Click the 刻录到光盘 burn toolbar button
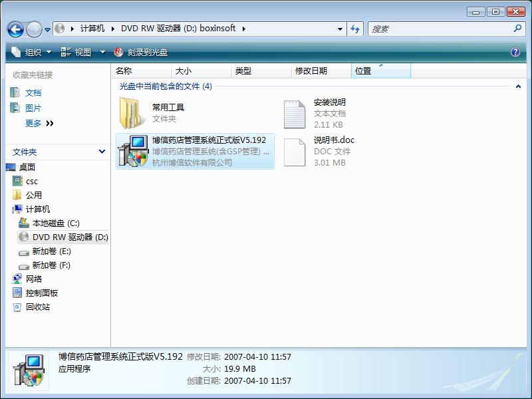Screen dimensions: 532x399 [x=141, y=52]
